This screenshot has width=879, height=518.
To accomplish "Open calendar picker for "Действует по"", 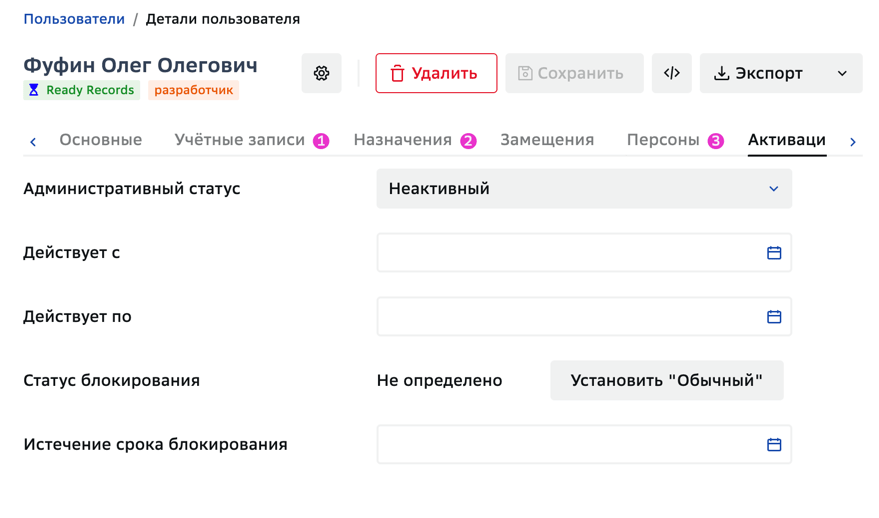I will coord(774,317).
